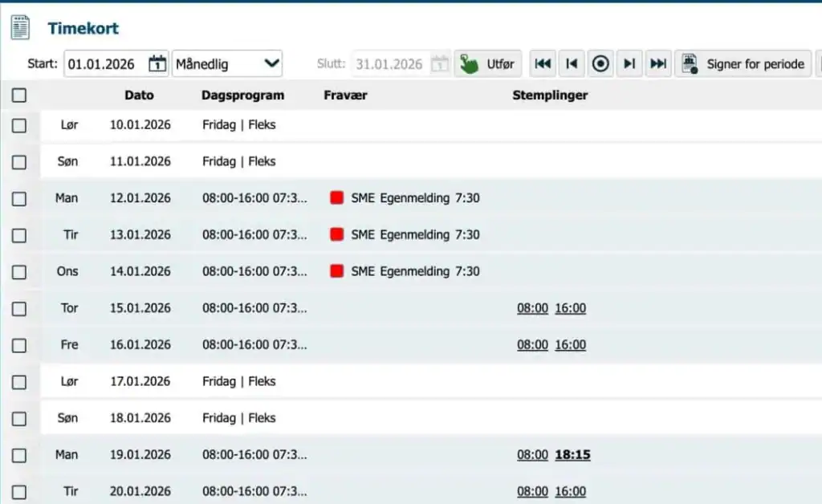Check the row for Søn 11.01.2026
The height and width of the screenshot is (504, 822).
[19, 162]
